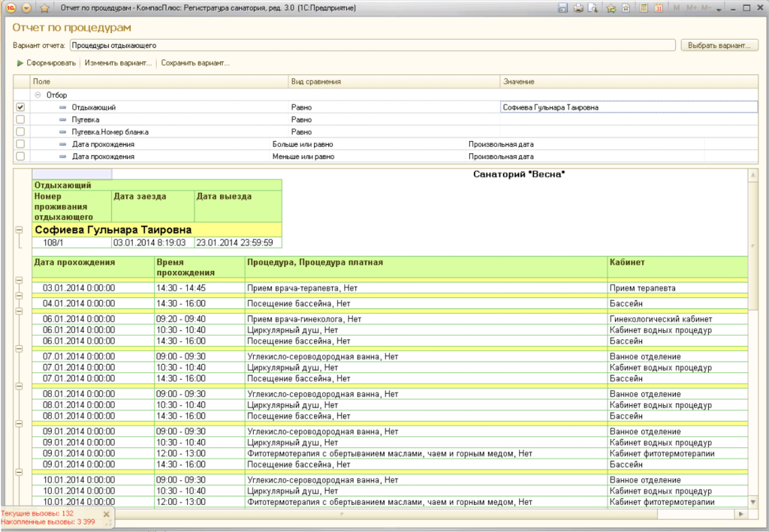The width and height of the screenshot is (769, 532).
Task: Click the star favorites icon at top left
Action: pos(44,8)
